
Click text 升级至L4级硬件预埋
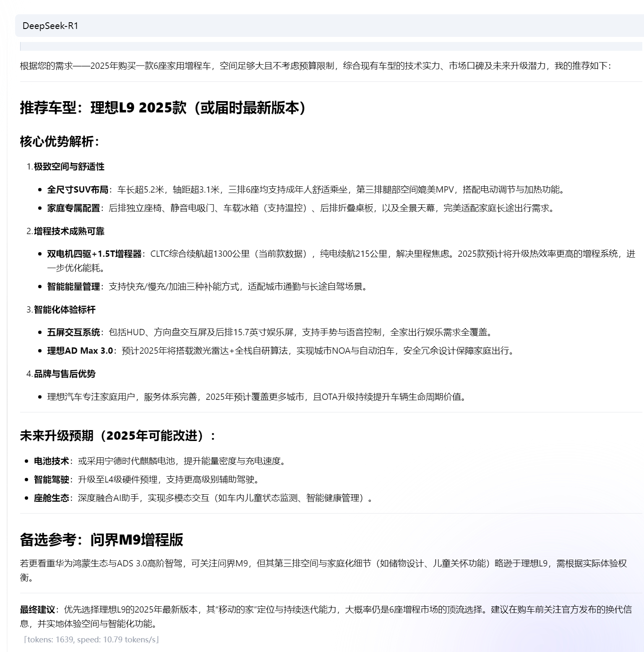(117, 480)
